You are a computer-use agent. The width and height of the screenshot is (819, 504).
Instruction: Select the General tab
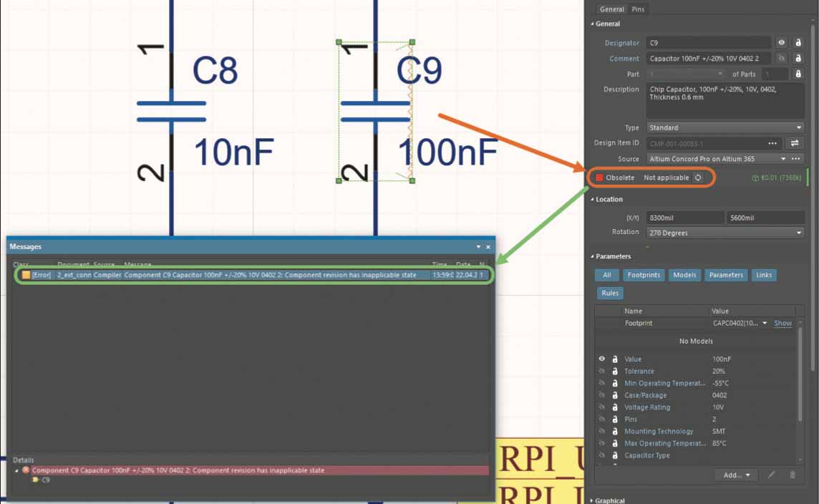click(612, 9)
